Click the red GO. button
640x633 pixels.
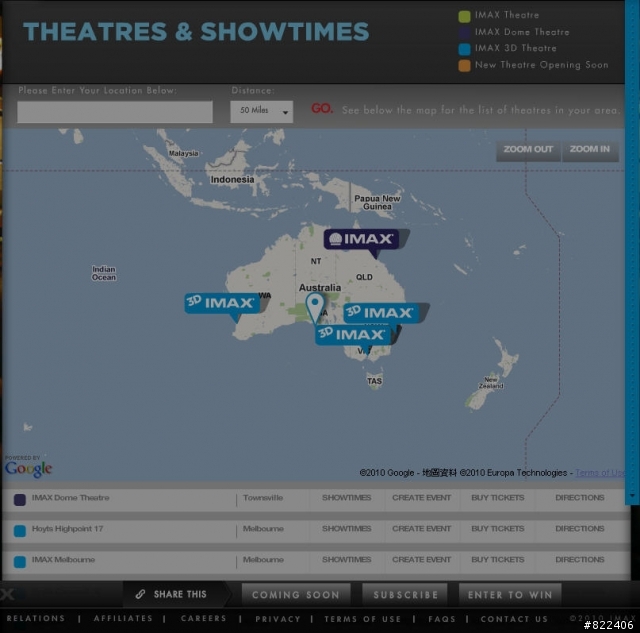click(x=322, y=109)
